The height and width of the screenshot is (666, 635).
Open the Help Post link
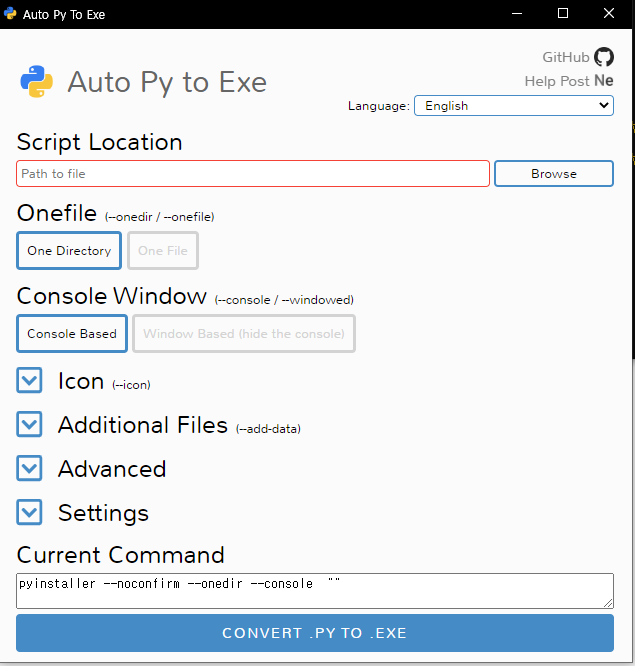pyautogui.click(x=558, y=81)
